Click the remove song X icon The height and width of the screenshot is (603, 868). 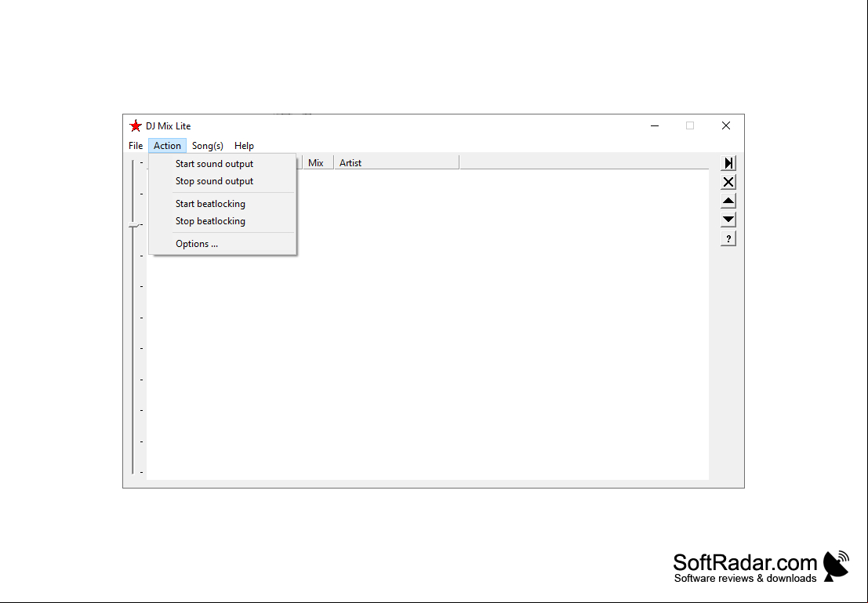click(728, 182)
